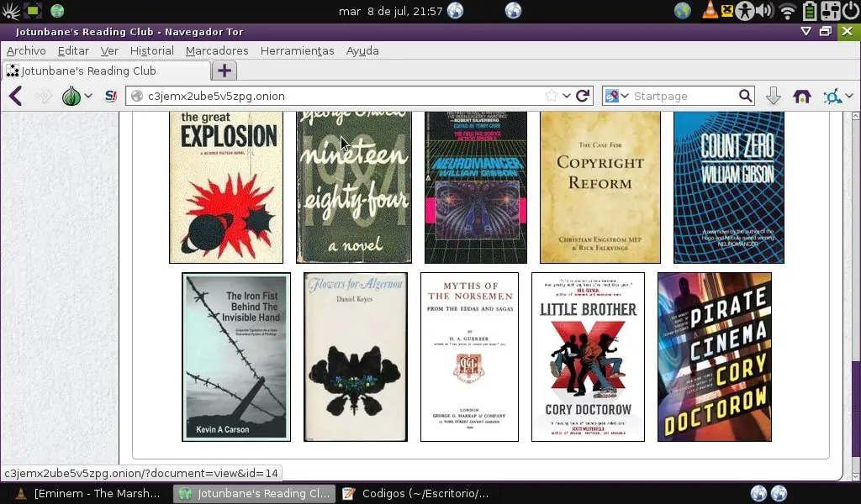Click the yellow X tray icon
Image resolution: width=861 pixels, height=504 pixels.
pyautogui.click(x=727, y=10)
